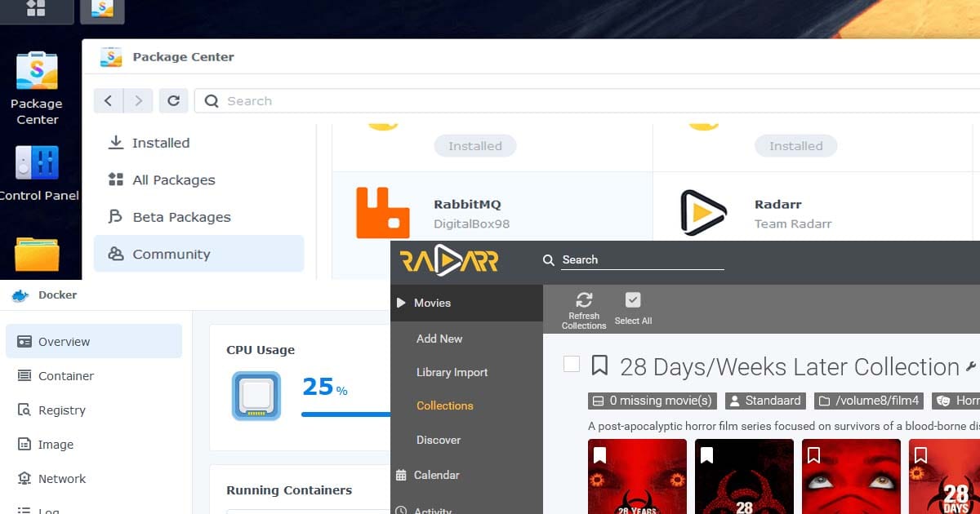Click the wrench icon beside collection title
Viewport: 980px width, 514px height.
(x=971, y=366)
